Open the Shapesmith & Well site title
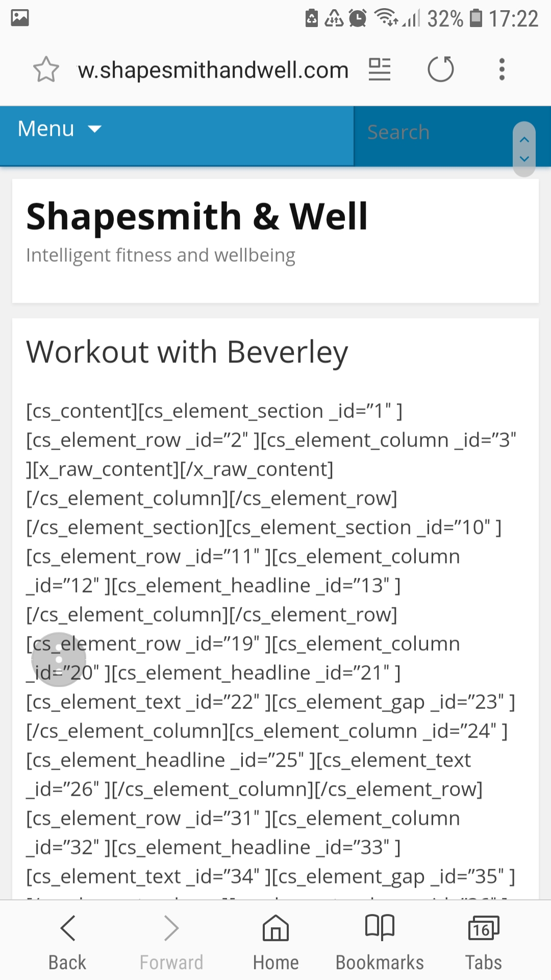The image size is (551, 980). coord(197,216)
